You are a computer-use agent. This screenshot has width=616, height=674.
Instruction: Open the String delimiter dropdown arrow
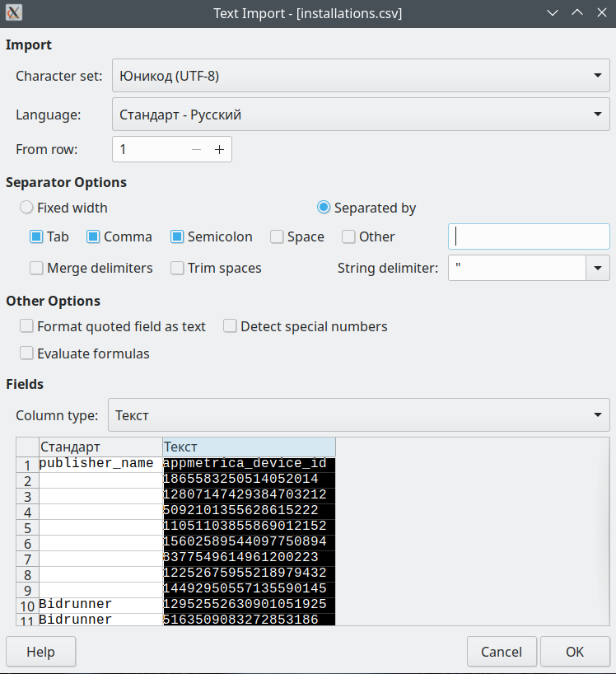click(598, 268)
